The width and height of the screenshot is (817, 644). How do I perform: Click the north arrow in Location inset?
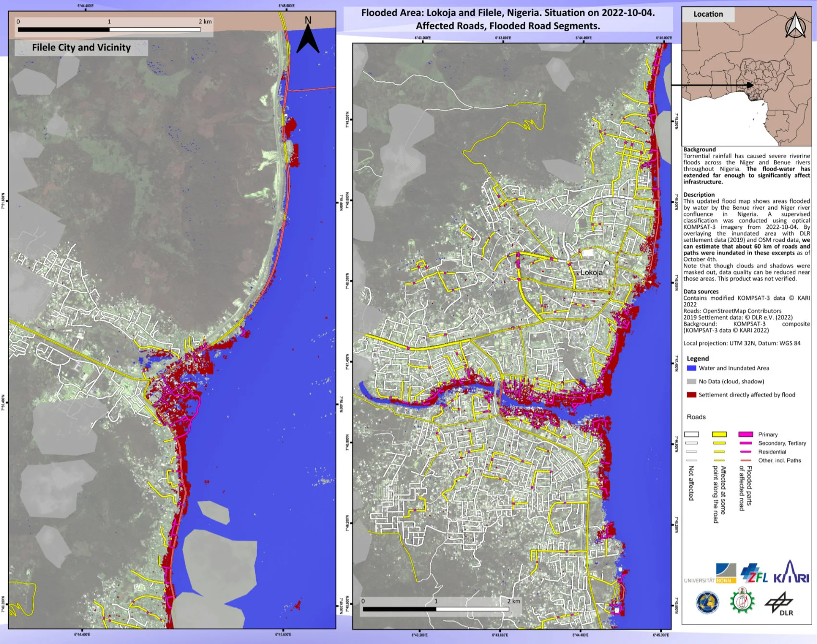(x=795, y=26)
